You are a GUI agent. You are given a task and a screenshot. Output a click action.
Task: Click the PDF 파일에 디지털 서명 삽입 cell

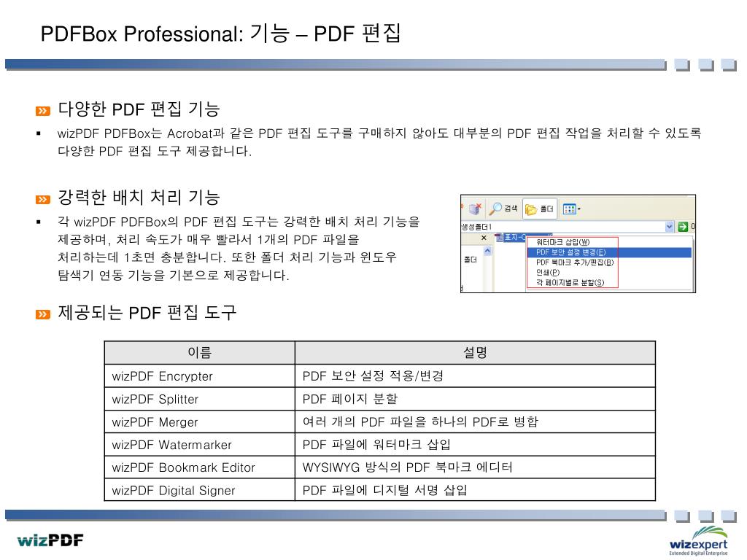click(x=475, y=490)
